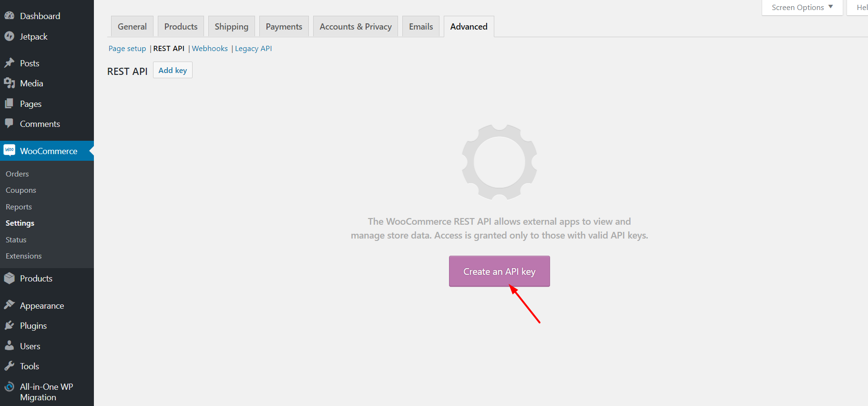Select the Advanced tab
The height and width of the screenshot is (406, 868).
pyautogui.click(x=469, y=26)
